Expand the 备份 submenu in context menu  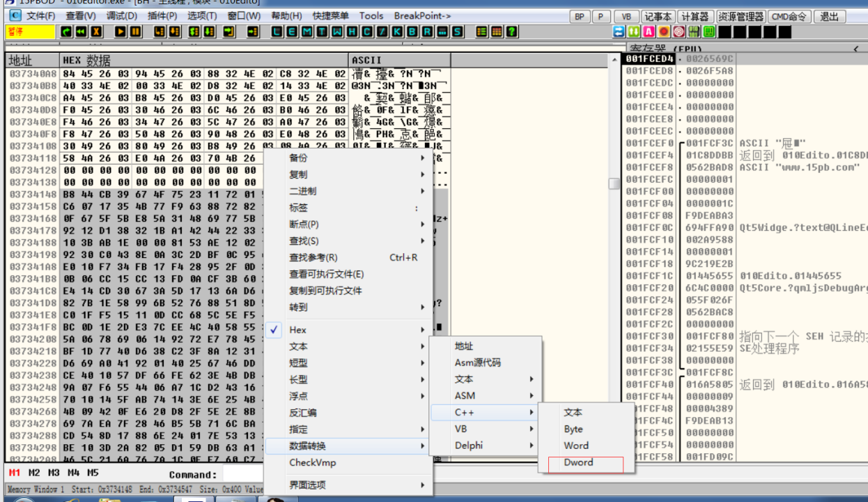297,158
